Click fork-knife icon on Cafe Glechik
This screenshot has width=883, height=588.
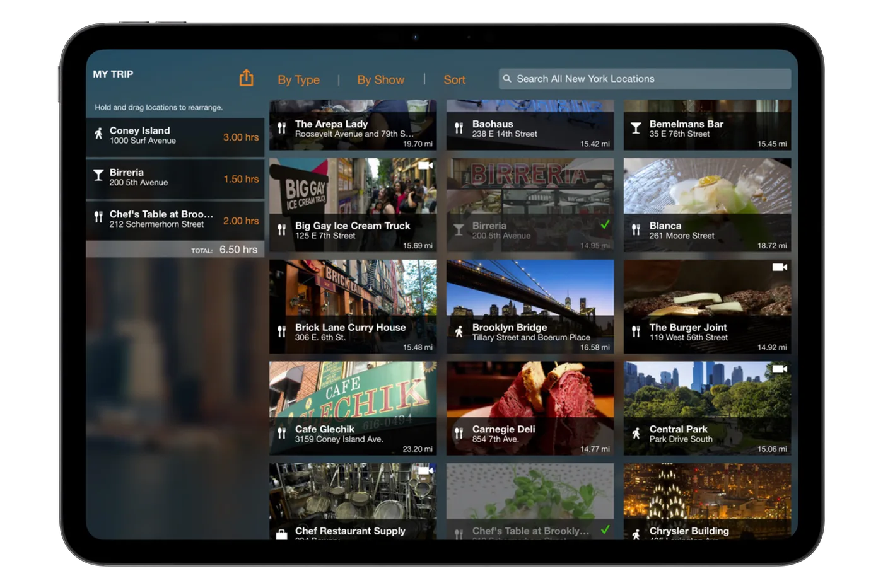(281, 434)
